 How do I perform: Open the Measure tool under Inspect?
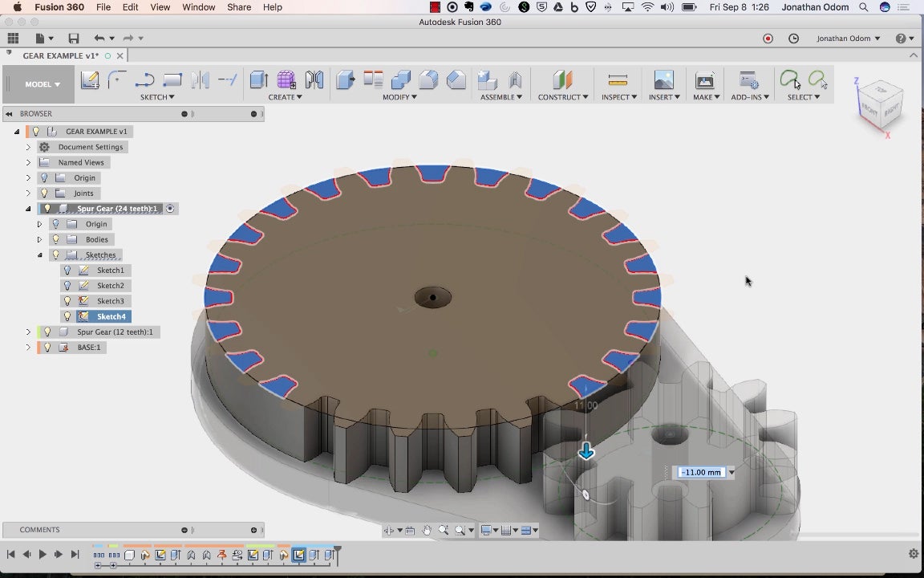point(617,79)
